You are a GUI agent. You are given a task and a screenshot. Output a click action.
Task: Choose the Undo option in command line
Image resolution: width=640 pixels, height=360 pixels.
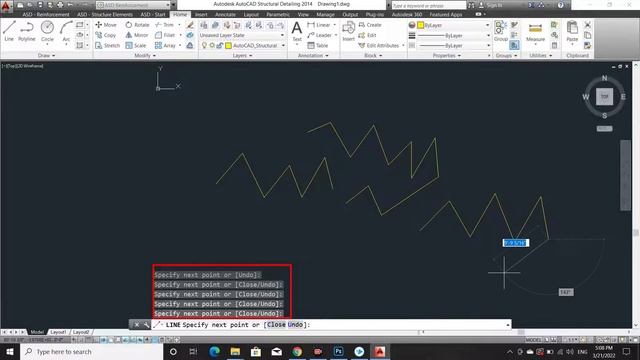(296, 325)
